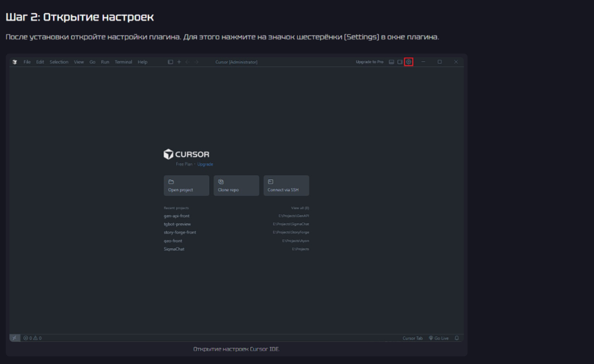Viewport: 594px width, 364px height.
Task: Click Connect via SSH button
Action: tap(286, 185)
